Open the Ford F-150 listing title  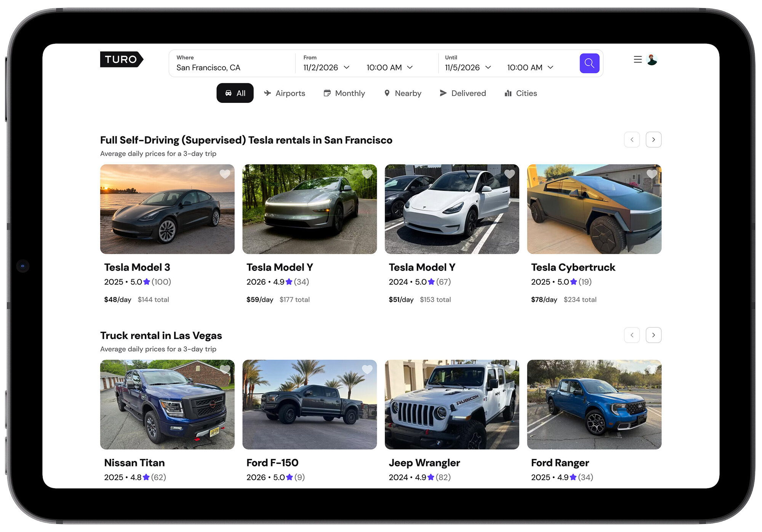272,463
